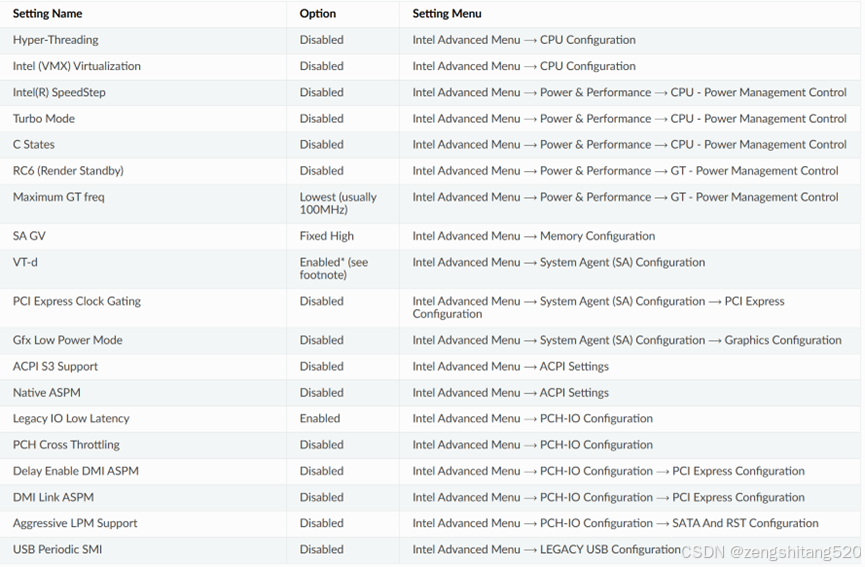Screen dimensions: 865x567
Task: Select DMI Link ASPM row's menu path
Action: [608, 498]
